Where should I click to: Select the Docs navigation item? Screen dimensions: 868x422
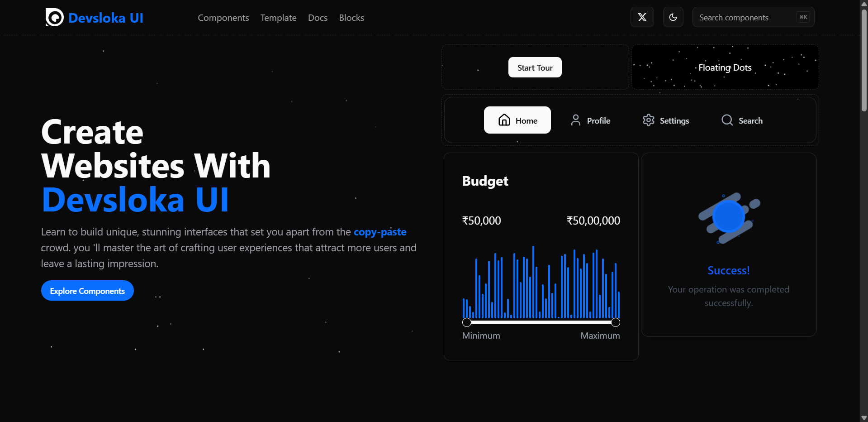[317, 18]
